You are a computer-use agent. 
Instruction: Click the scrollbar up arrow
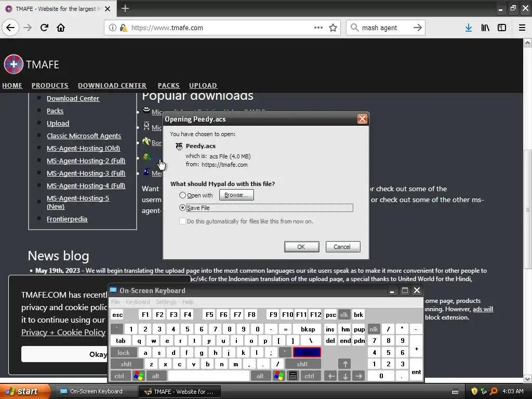pos(528,43)
